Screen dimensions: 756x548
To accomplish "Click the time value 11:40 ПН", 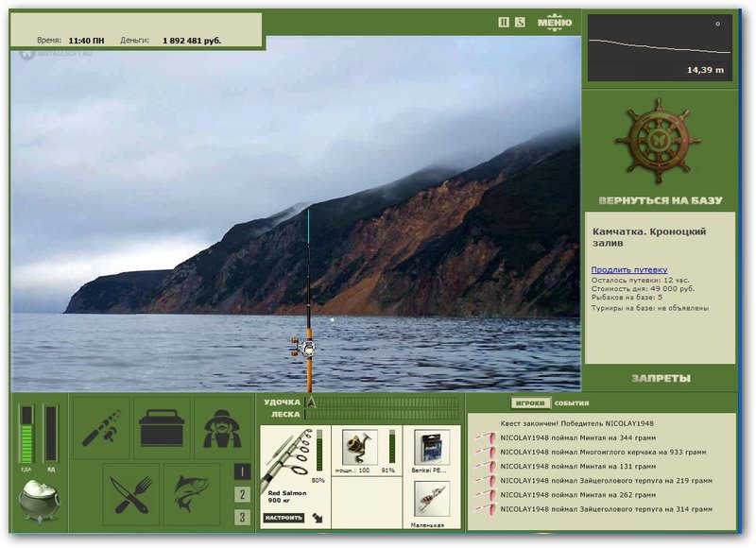I will pos(86,41).
